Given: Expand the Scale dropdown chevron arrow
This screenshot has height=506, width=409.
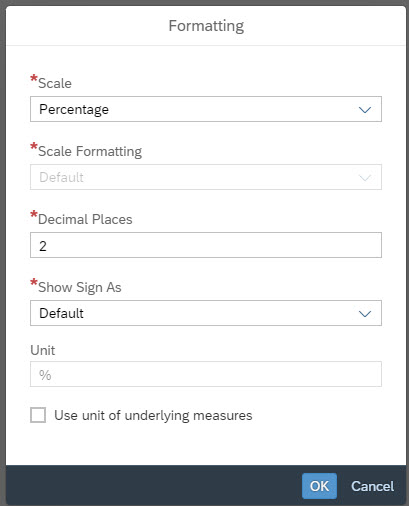Looking at the screenshot, I should pyautogui.click(x=365, y=110).
